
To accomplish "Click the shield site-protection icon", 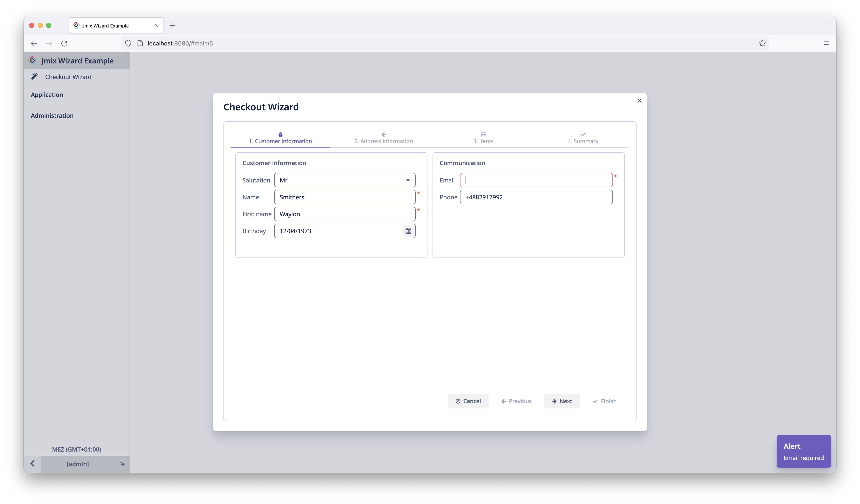I will coord(128,43).
